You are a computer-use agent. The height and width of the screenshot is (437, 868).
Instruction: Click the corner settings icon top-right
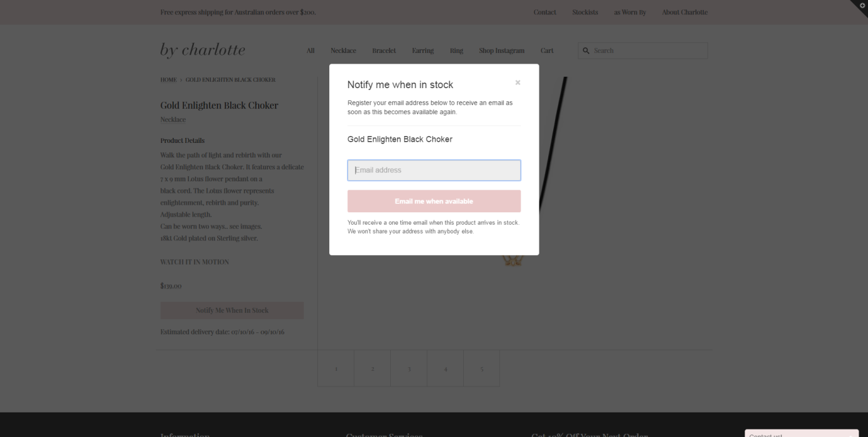pos(861,6)
